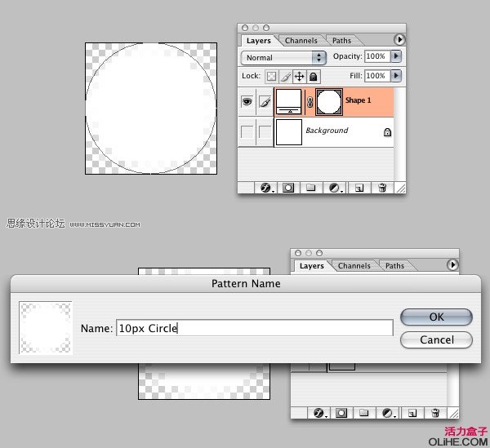Click resize grip of upper Layers panel
Viewport: 490px width, 448px height.
click(400, 188)
